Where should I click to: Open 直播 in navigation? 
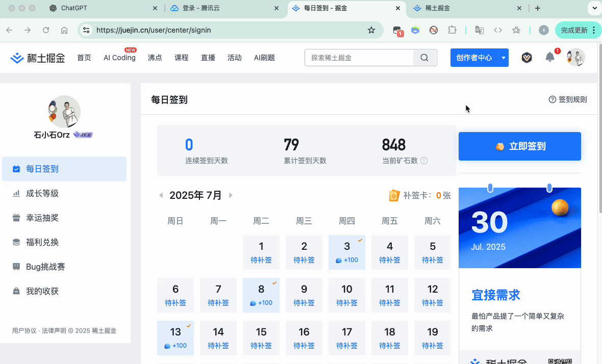[x=208, y=58]
